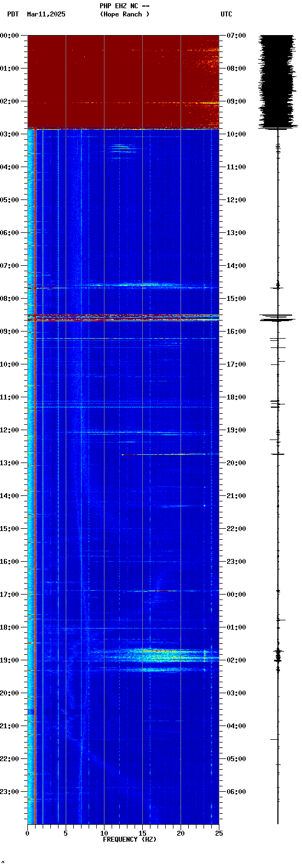This screenshot has width=302, height=868.
Task: Click the UTC-side '20:00' time label
Action: click(236, 463)
